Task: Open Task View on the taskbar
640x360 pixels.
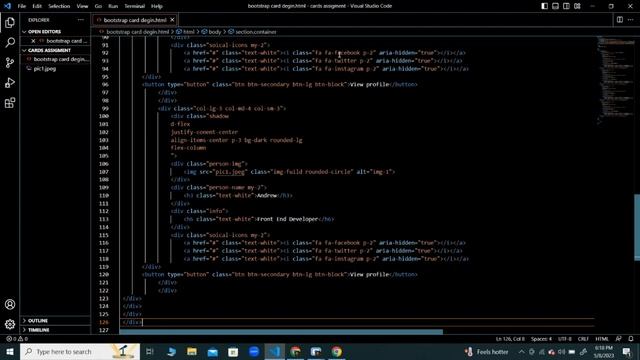Action: point(150,351)
